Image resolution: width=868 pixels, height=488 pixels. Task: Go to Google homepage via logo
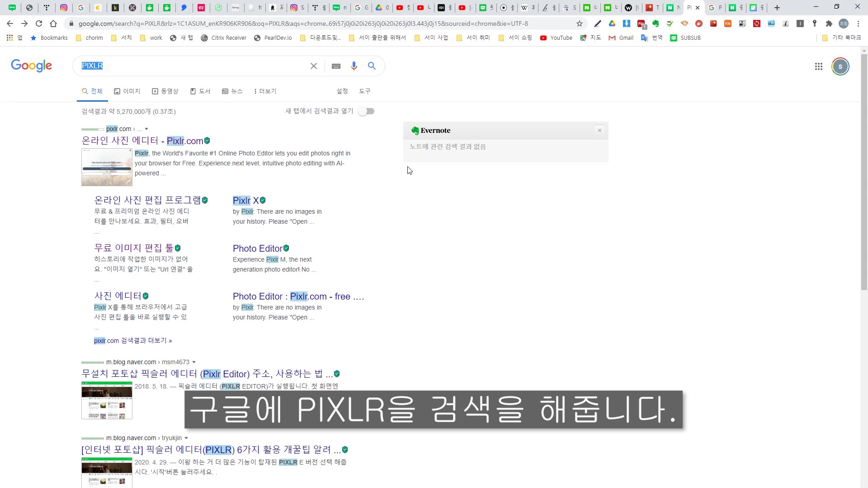[32, 66]
